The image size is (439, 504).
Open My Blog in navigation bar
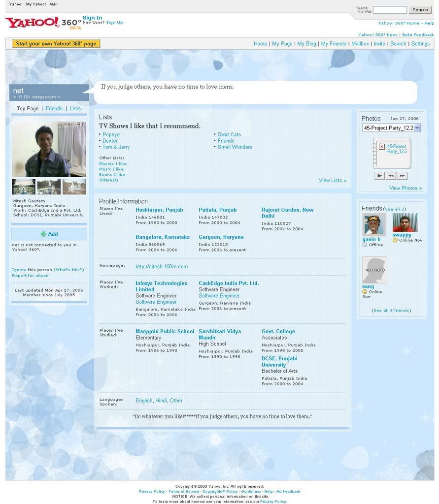tap(306, 44)
